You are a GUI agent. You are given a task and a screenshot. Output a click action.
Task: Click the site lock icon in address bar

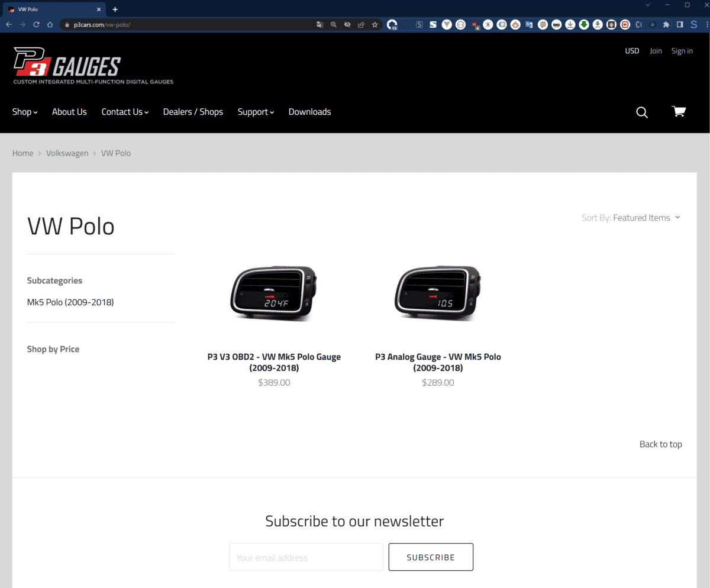[67, 25]
